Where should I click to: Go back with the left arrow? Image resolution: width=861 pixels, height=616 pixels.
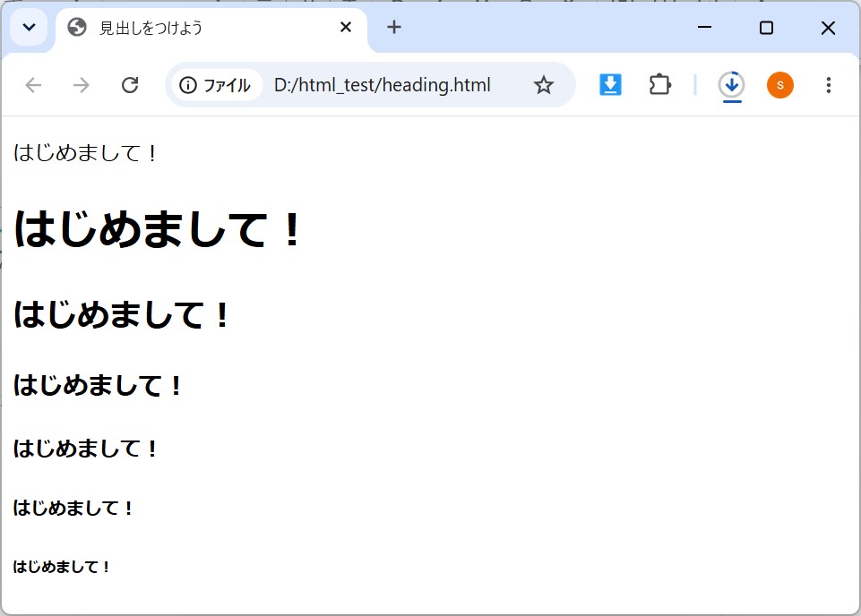[33, 85]
